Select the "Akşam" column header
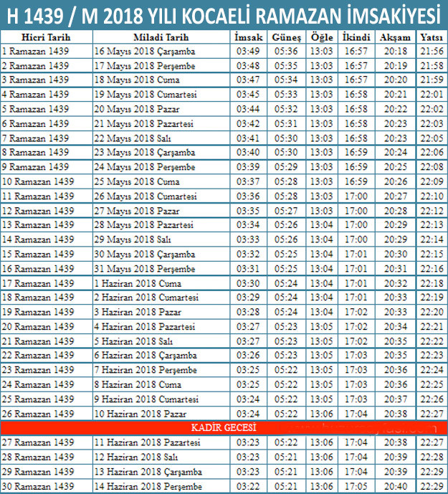 pyautogui.click(x=395, y=37)
